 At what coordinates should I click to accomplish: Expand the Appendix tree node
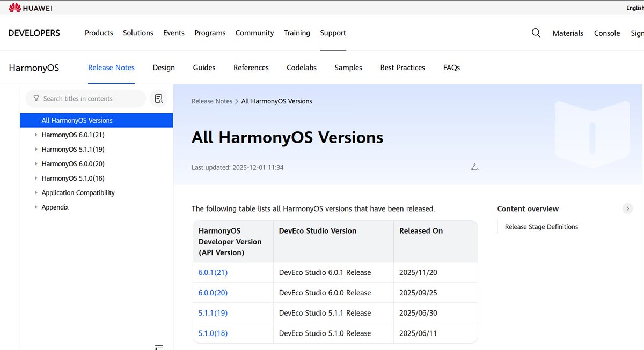[x=36, y=207]
